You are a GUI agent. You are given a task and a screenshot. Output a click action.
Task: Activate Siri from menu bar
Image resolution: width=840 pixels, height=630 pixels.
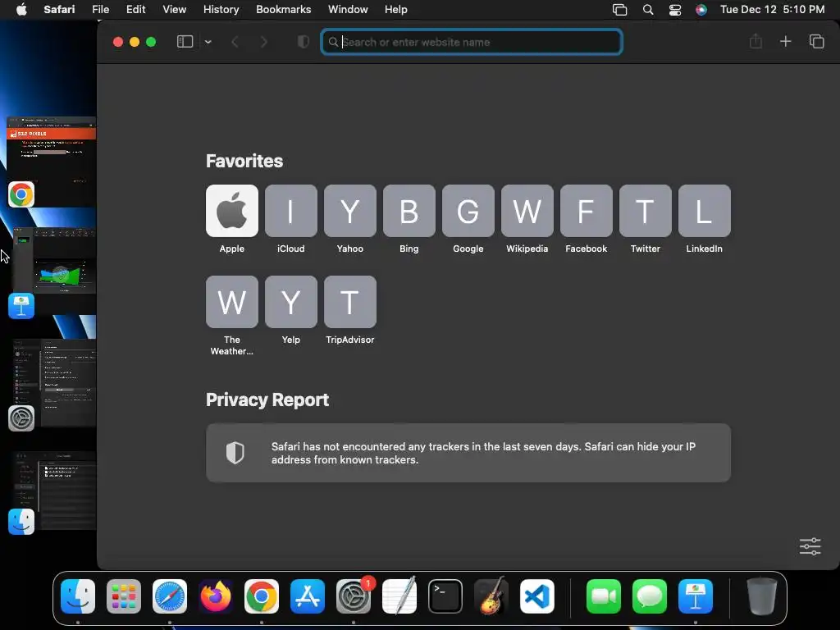701,10
